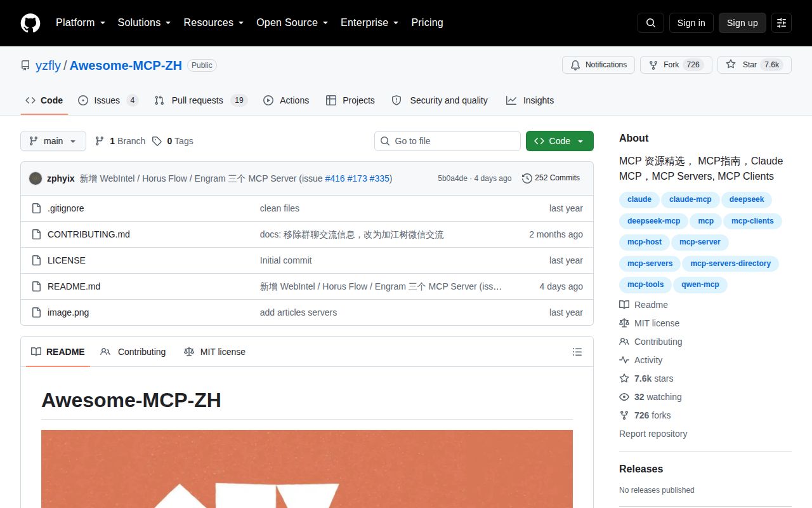812x508 pixels.
Task: Fork the repository using the Fork button
Action: point(676,65)
